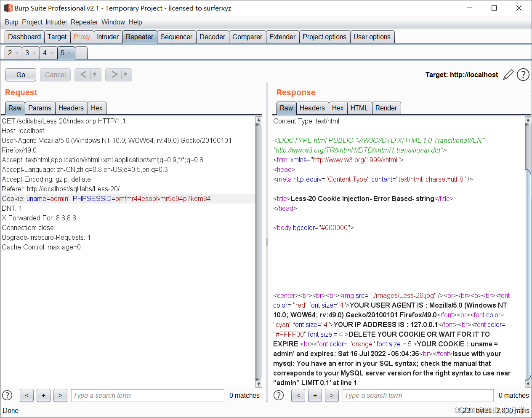Screen dimensions: 532x418
Task: Switch to the Proxy tab
Action: tap(82, 37)
